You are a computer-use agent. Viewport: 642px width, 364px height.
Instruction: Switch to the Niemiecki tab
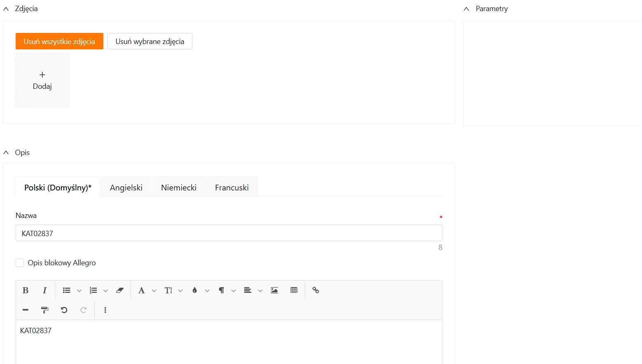(x=179, y=188)
